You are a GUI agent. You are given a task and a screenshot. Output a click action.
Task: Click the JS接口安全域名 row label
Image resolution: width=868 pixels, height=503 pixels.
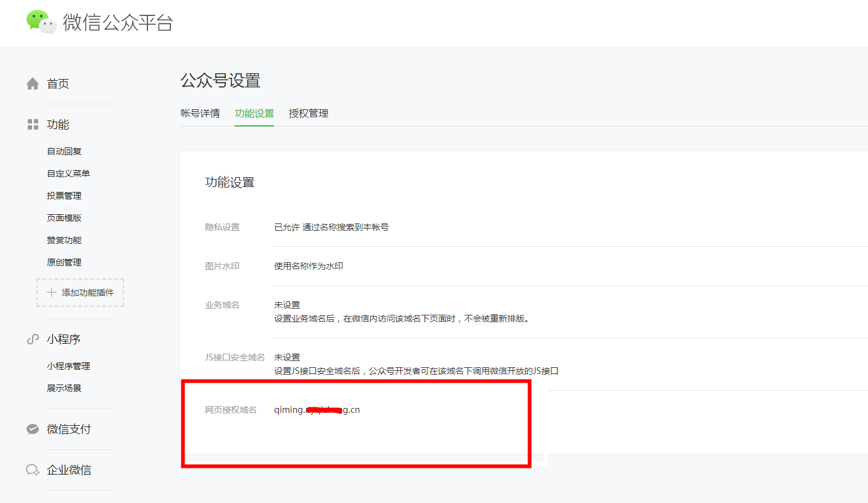coord(235,357)
